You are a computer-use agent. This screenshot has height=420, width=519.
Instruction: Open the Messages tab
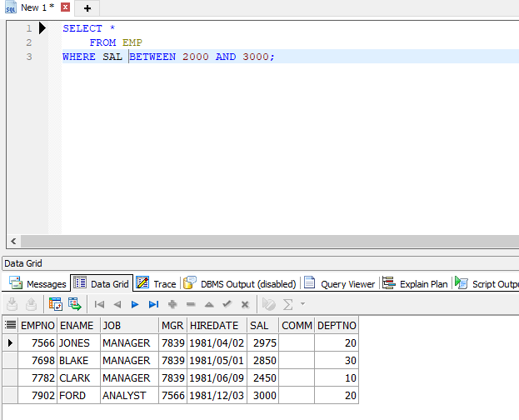tap(37, 284)
